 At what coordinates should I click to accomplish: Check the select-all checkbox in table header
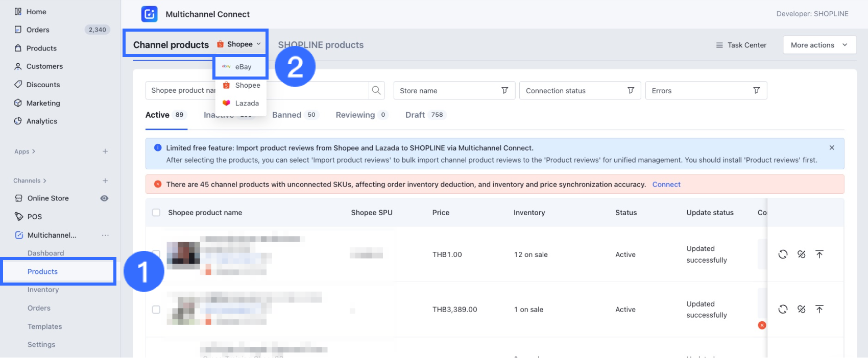[156, 213]
